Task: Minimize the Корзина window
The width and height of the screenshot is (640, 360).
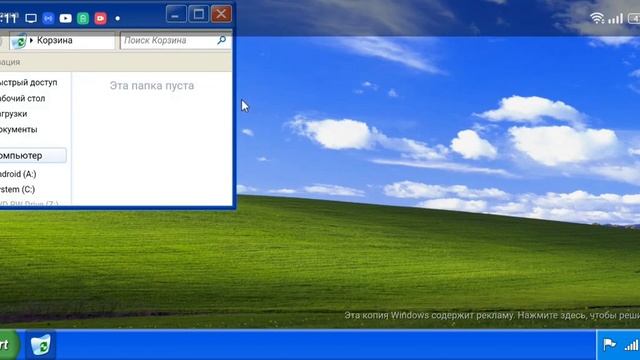Action: click(x=176, y=14)
